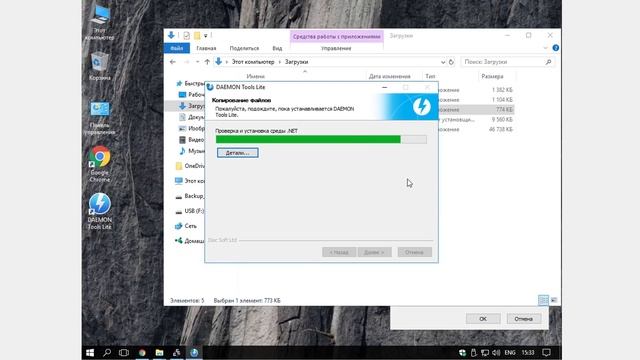Click Отмена in the background dialog
The image size is (640, 360).
click(524, 319)
